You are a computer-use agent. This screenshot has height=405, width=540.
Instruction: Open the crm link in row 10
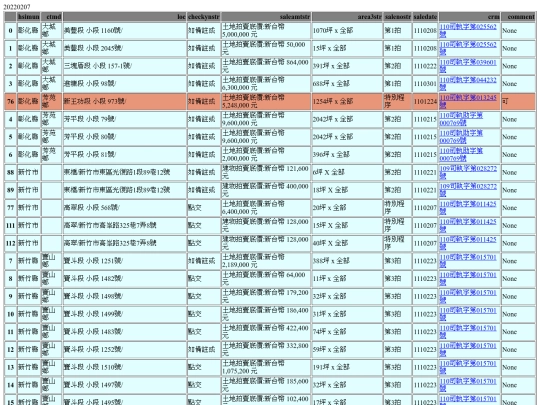click(x=468, y=314)
